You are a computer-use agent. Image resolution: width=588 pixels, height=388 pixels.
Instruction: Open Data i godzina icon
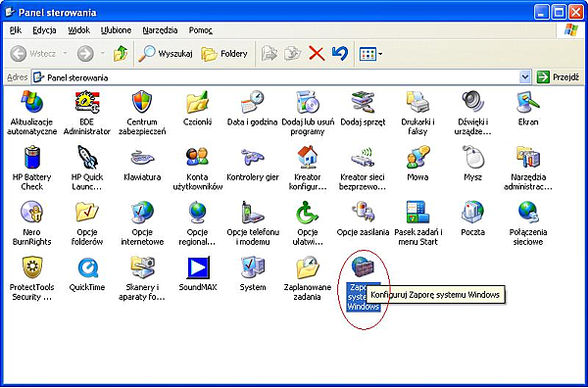[253, 102]
